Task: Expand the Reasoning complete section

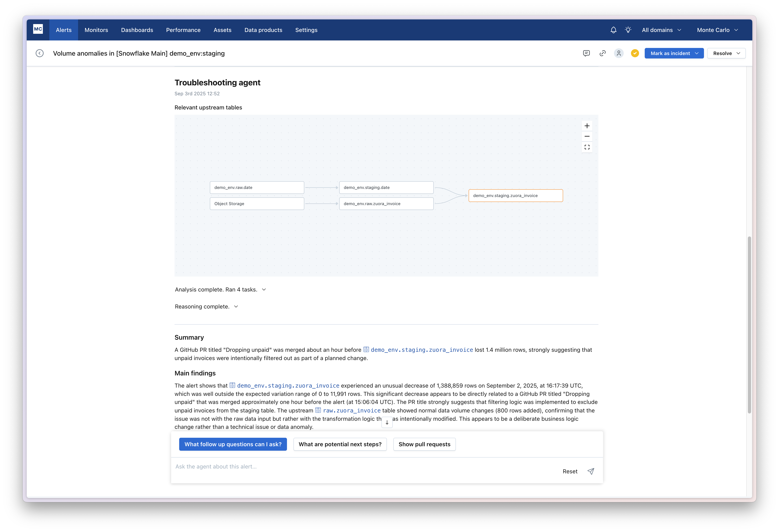Action: click(206, 306)
